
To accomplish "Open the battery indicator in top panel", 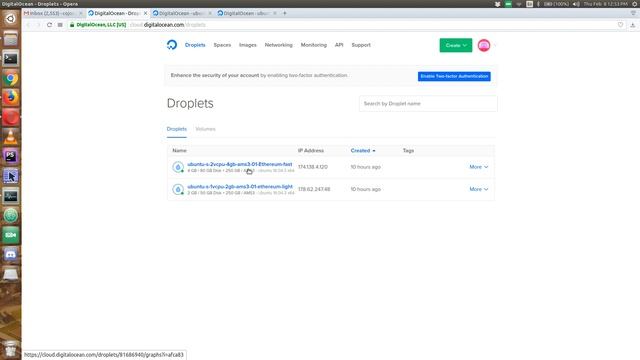I will [x=556, y=4].
